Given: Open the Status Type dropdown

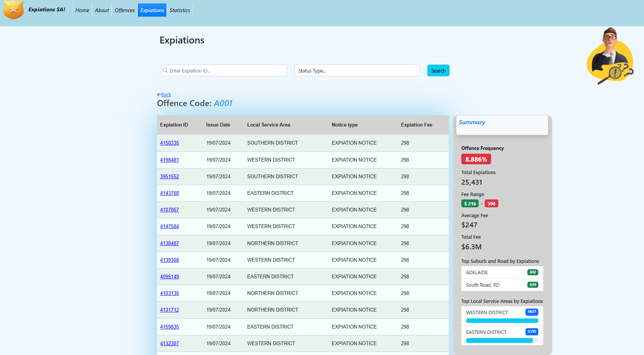Looking at the screenshot, I should [x=357, y=70].
